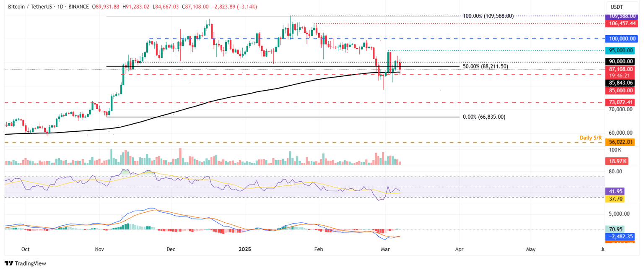
Task: Click the 90,000.00 black price label
Action: coord(620,61)
